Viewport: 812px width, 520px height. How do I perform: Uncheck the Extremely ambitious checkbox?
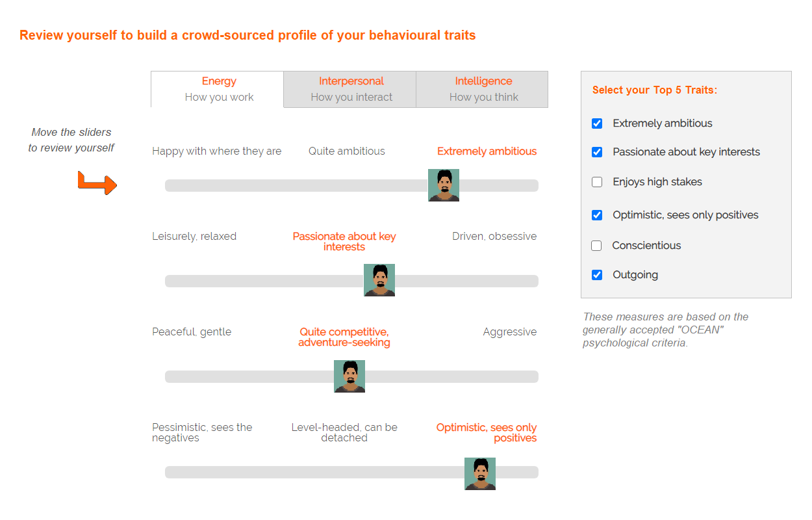coord(597,123)
